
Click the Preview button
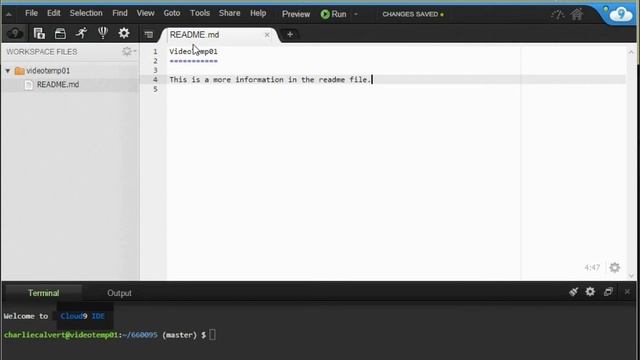pyautogui.click(x=296, y=14)
